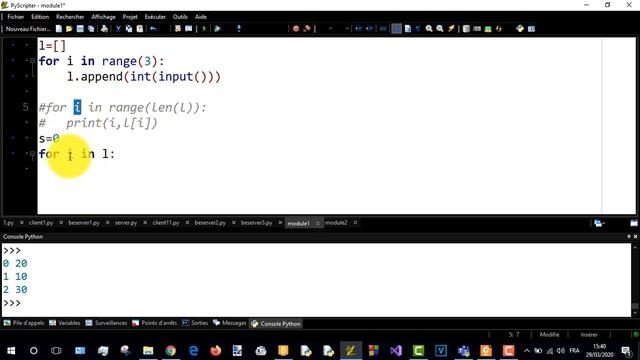Image resolution: width=640 pixels, height=360 pixels.
Task: Launch Firefox from the taskbar
Action: coord(216,351)
